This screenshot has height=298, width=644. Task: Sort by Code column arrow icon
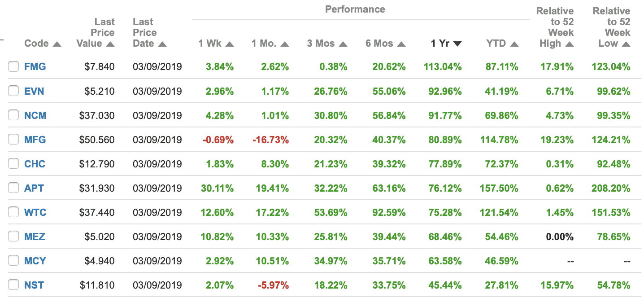click(57, 44)
